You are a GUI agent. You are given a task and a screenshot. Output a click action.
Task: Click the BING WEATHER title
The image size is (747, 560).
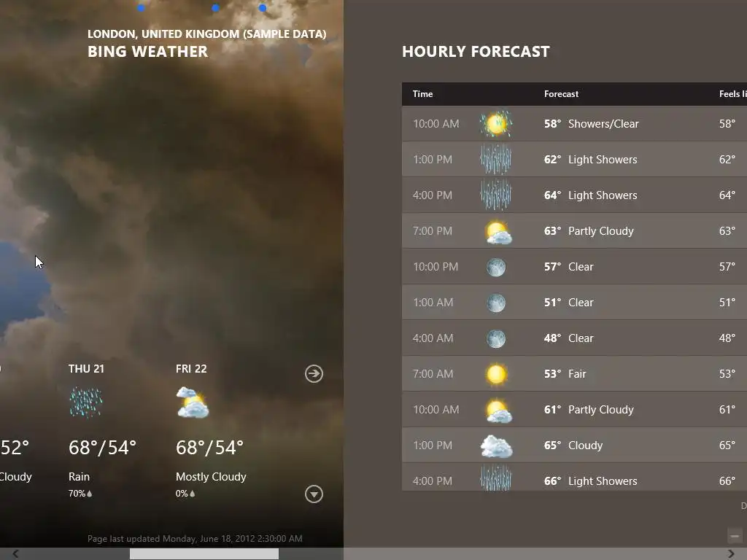[147, 52]
